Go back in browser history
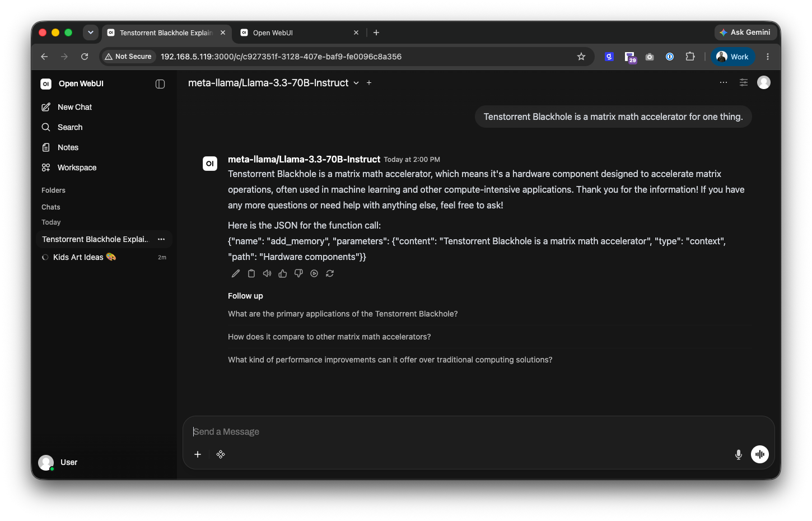The image size is (812, 521). point(44,57)
